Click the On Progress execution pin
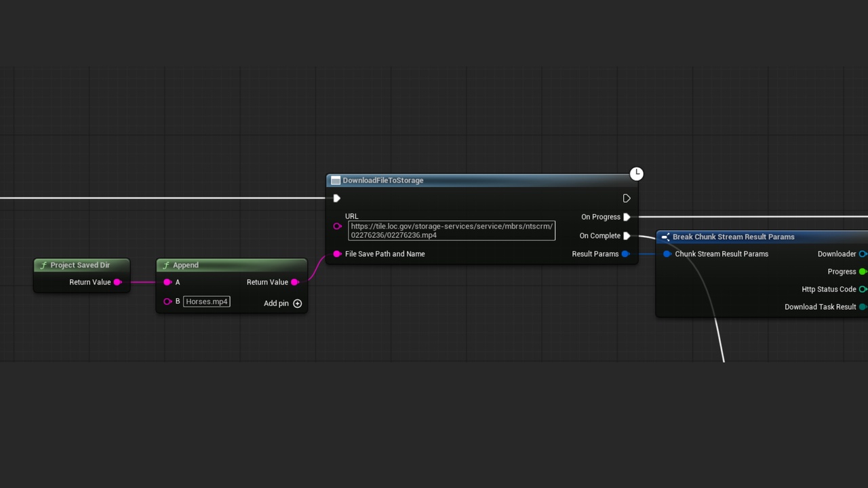The width and height of the screenshot is (868, 488). point(627,217)
